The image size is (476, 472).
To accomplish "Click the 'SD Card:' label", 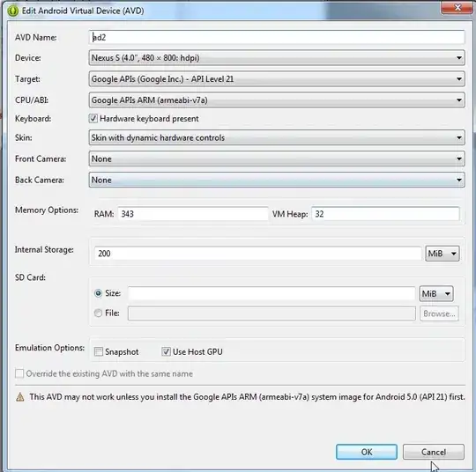I will point(30,277).
